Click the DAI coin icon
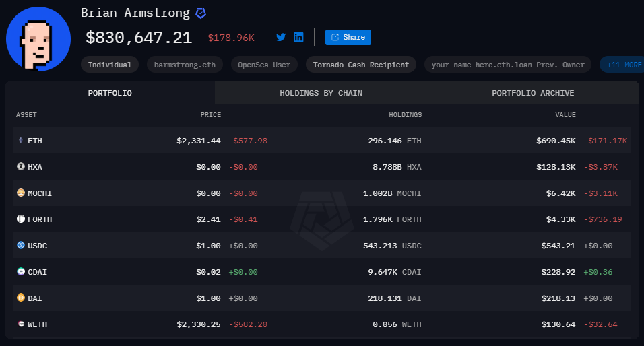644x346 pixels. pos(20,298)
